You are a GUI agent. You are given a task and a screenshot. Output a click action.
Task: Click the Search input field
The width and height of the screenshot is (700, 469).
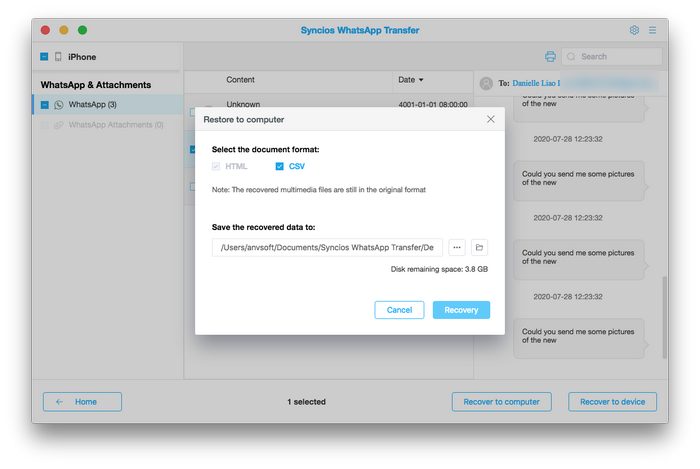tap(612, 56)
